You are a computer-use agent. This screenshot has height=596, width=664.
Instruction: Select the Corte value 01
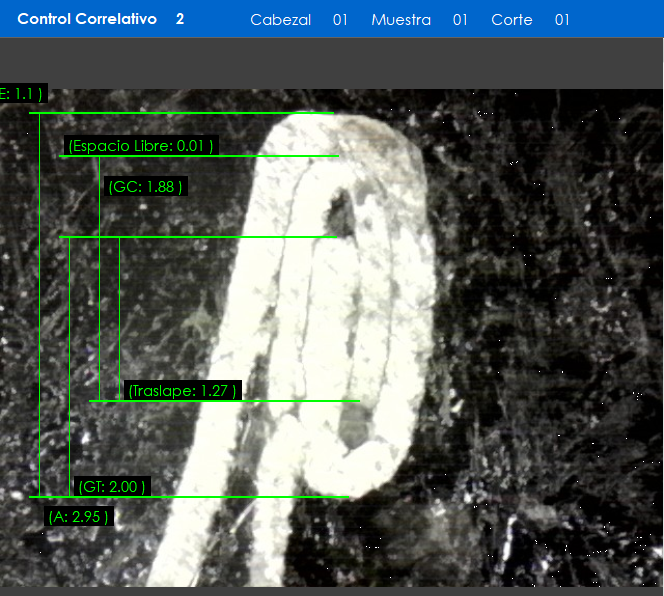tap(562, 20)
